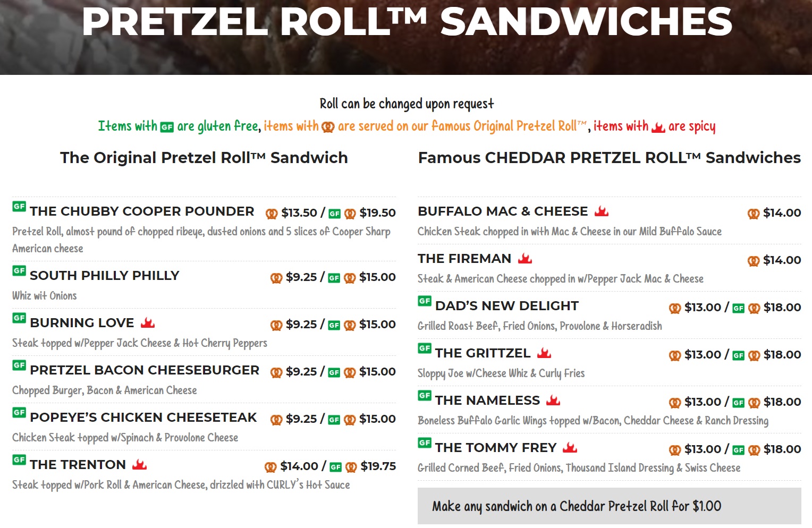Click the Famous Cheddar Pretzel Roll Sandwiches heading
812x528 pixels.
[609, 158]
